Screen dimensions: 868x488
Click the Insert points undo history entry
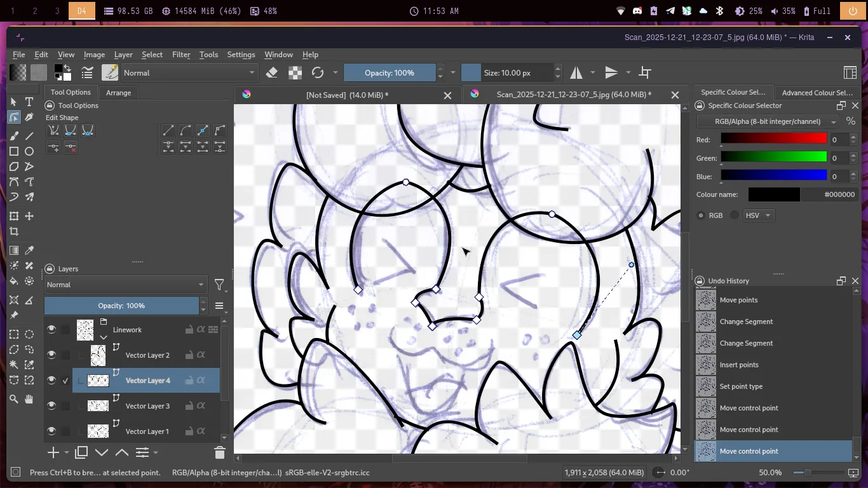click(x=739, y=365)
